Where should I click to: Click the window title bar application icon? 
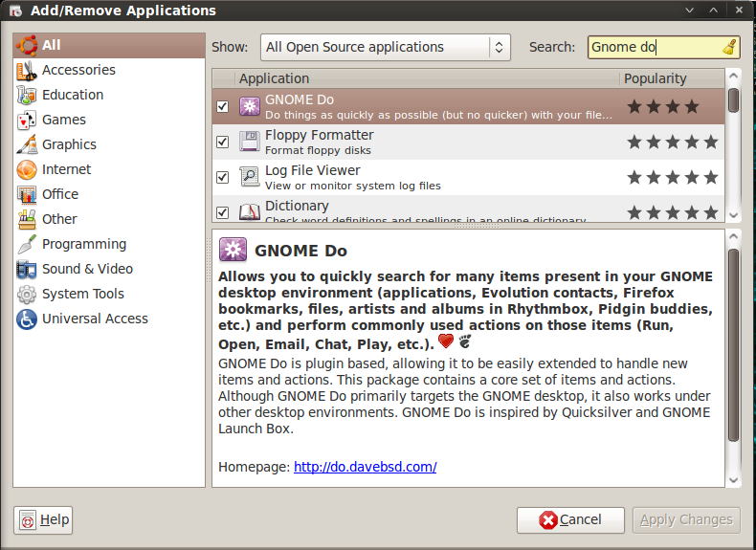(x=15, y=11)
